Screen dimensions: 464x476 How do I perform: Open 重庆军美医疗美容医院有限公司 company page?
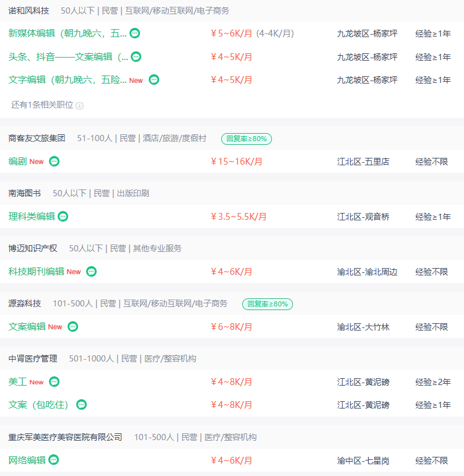click(65, 437)
